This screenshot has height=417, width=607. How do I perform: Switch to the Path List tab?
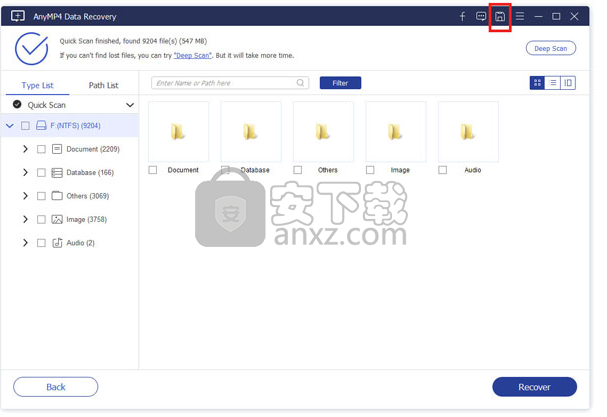pyautogui.click(x=103, y=85)
